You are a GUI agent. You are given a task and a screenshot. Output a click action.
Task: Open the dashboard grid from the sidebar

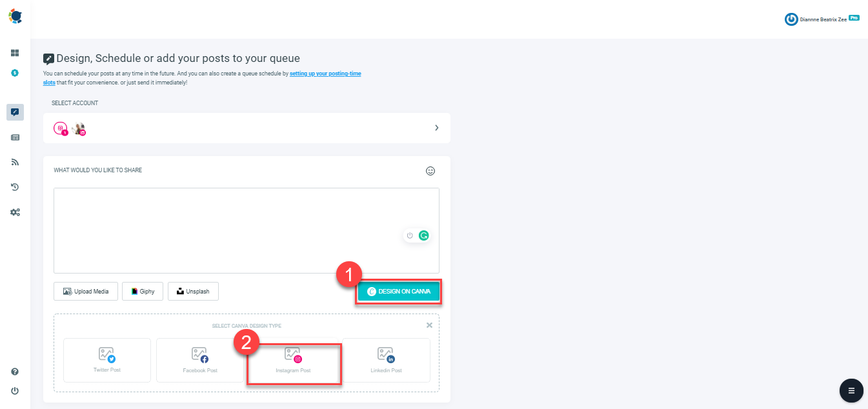point(15,52)
